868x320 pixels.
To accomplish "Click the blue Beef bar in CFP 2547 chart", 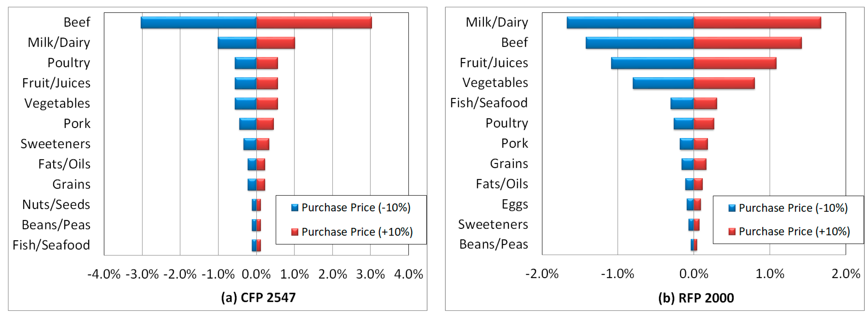I will pyautogui.click(x=198, y=23).
